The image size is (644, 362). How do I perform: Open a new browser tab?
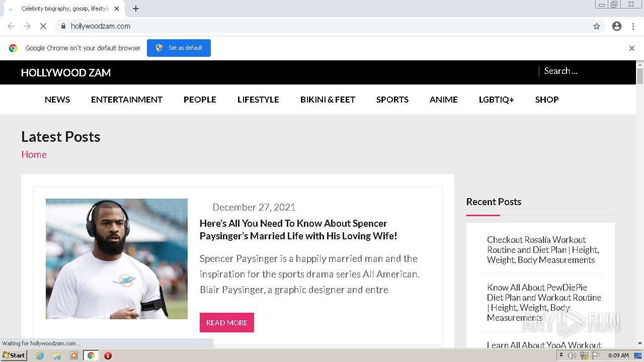coord(136,9)
